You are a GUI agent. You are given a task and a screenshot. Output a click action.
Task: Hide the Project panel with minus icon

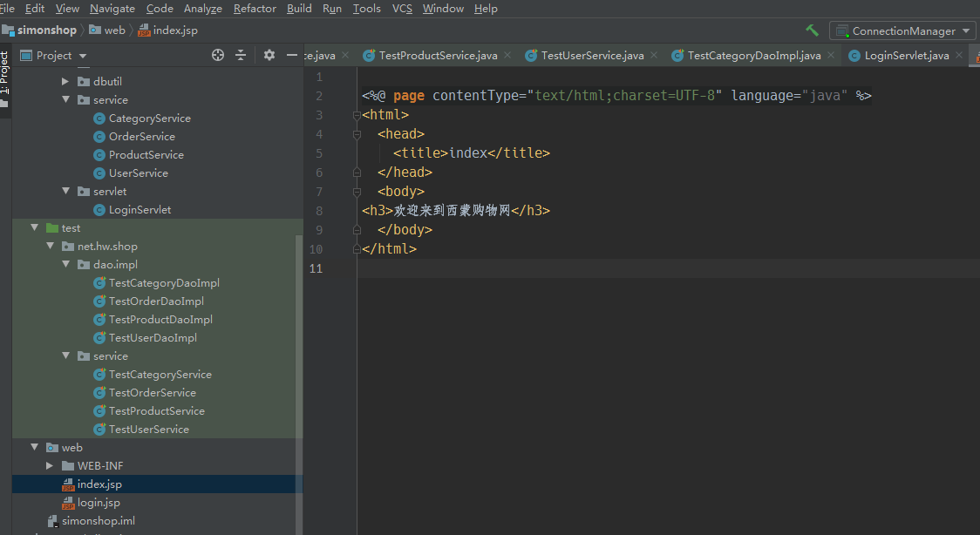coord(292,55)
